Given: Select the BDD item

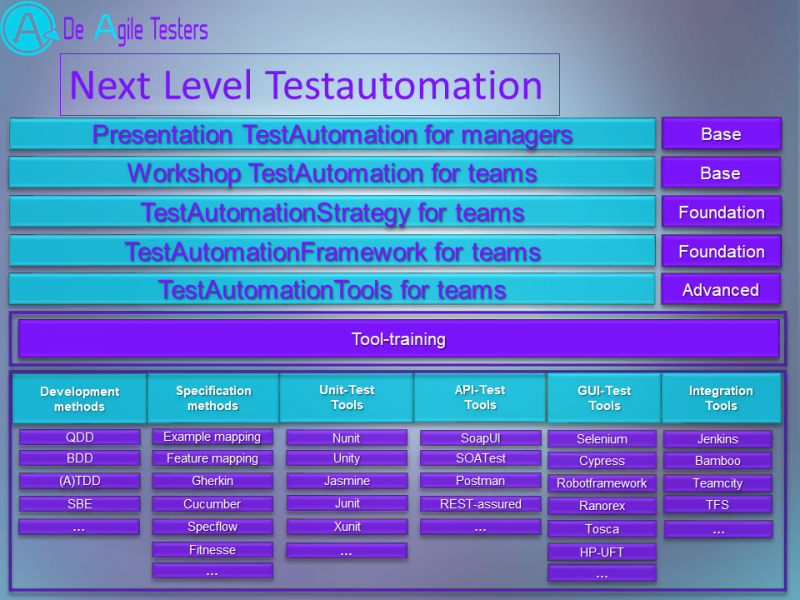Looking at the screenshot, I should (x=80, y=458).
